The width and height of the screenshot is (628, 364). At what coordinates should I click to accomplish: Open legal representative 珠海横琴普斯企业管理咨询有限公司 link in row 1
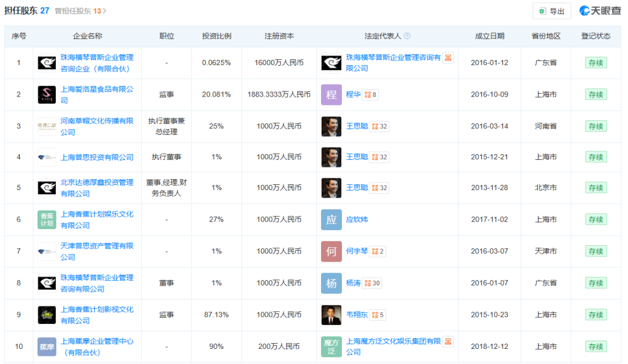[393, 63]
